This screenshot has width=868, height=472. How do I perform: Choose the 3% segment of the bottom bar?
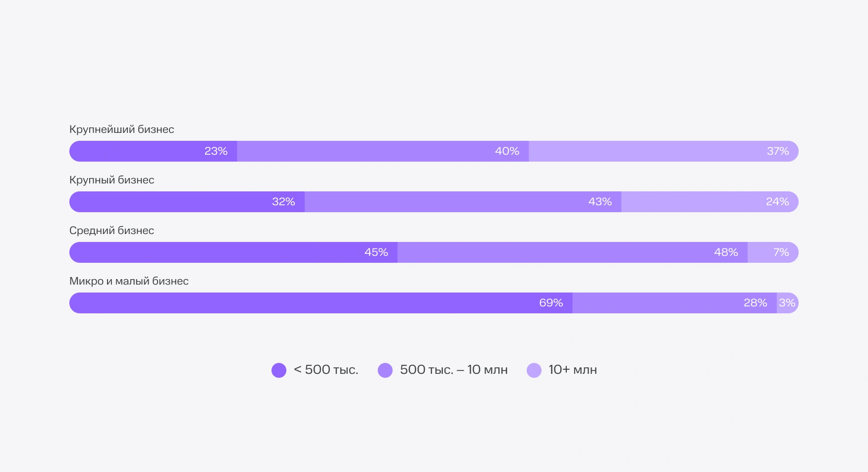coord(787,303)
